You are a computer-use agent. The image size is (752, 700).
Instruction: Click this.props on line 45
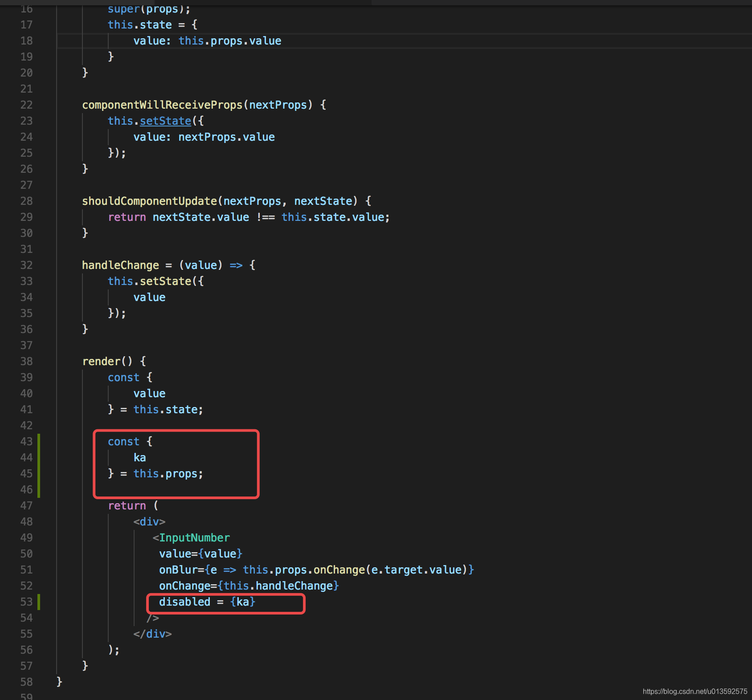pyautogui.click(x=165, y=474)
